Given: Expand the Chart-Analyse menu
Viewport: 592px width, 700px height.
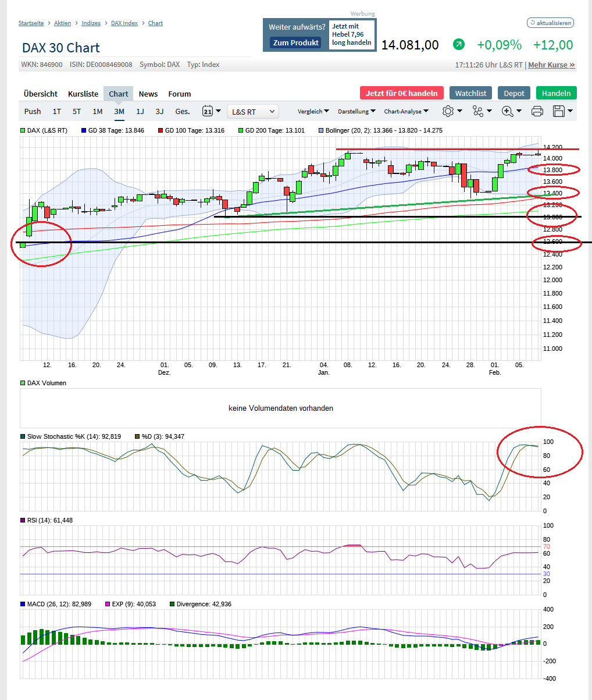Looking at the screenshot, I should point(406,111).
